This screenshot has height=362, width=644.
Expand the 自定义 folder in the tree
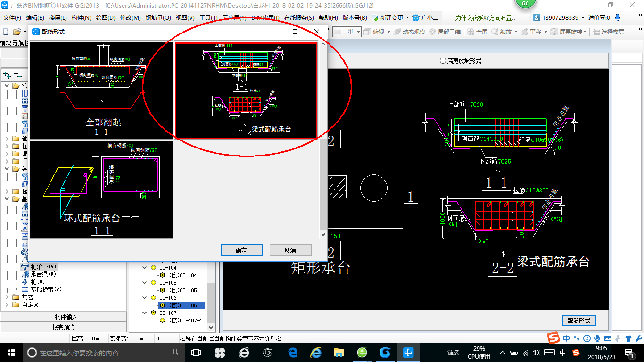point(7,305)
